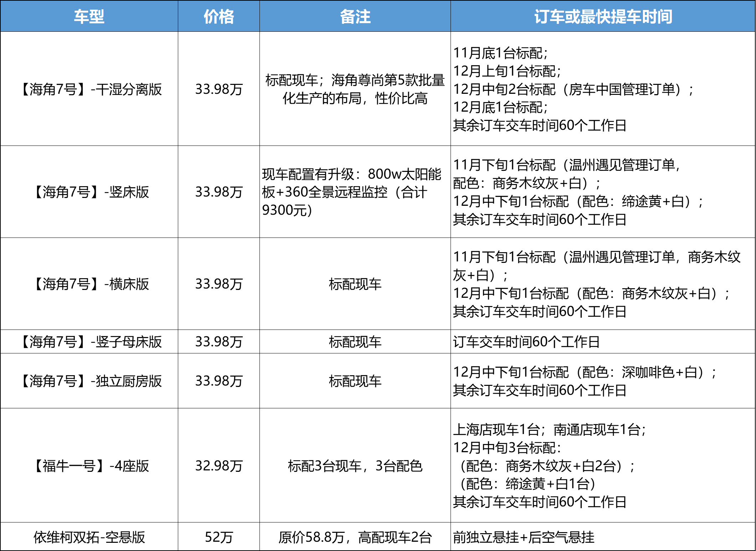The image size is (756, 551).
Task: Select the 【海角7号】-竖床版 model cell
Action: pyautogui.click(x=89, y=192)
